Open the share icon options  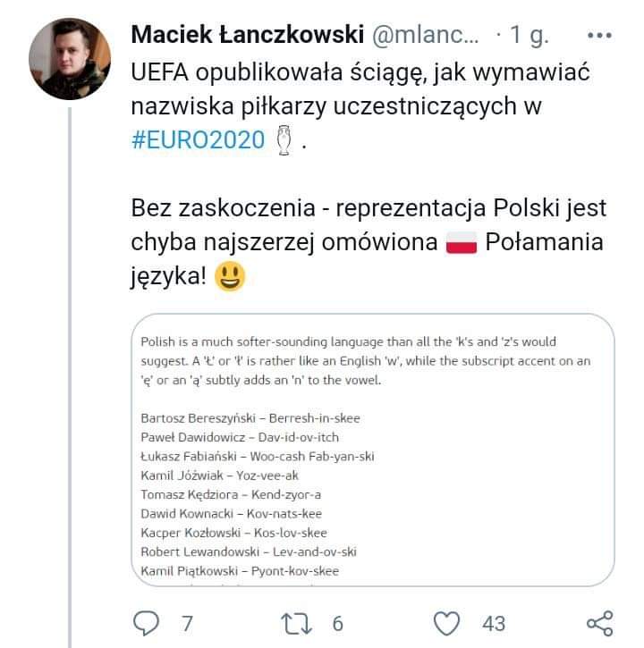click(598, 622)
